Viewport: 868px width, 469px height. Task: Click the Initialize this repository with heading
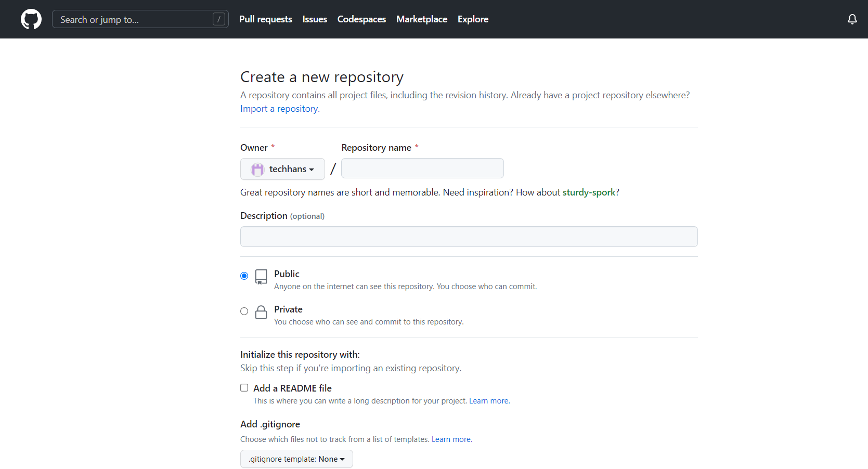(x=300, y=355)
